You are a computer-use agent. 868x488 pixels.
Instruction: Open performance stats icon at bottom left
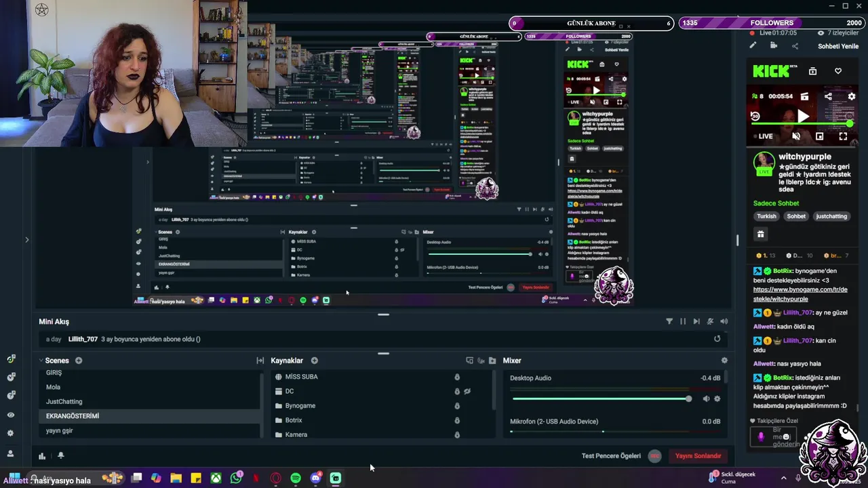coord(42,455)
